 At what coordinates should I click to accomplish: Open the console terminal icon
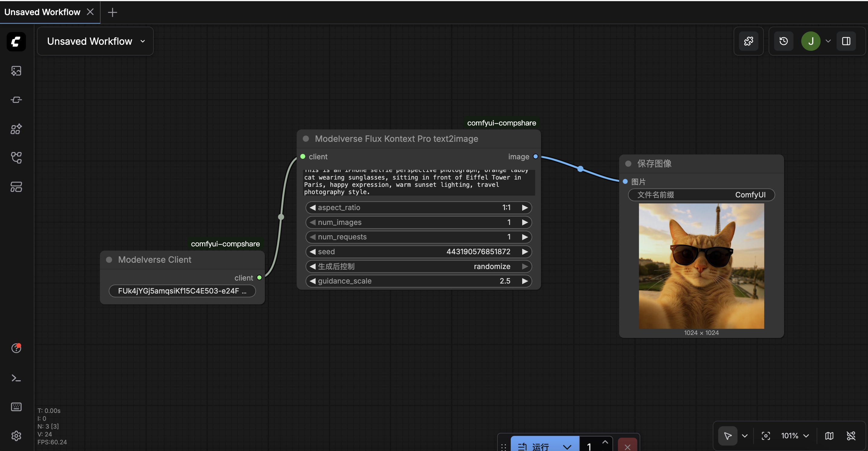[x=16, y=378]
